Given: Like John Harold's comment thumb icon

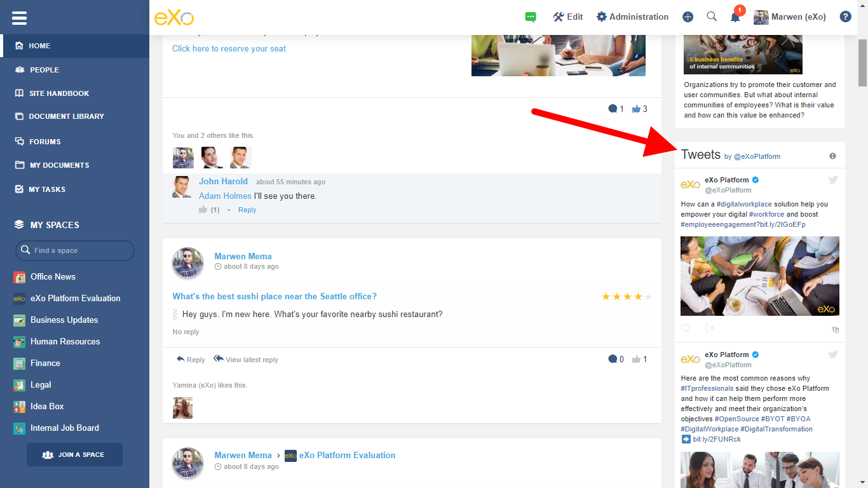Looking at the screenshot, I should 203,210.
